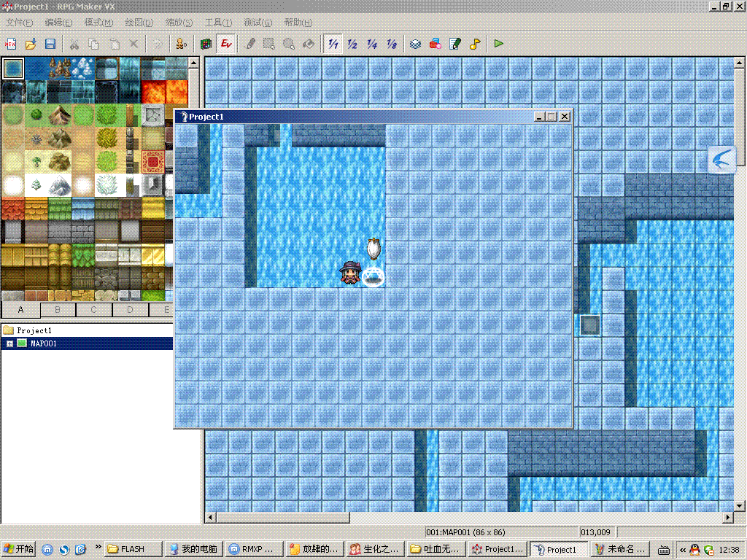Save the project with the floppy disk icon
The width and height of the screenshot is (747, 560).
click(50, 44)
